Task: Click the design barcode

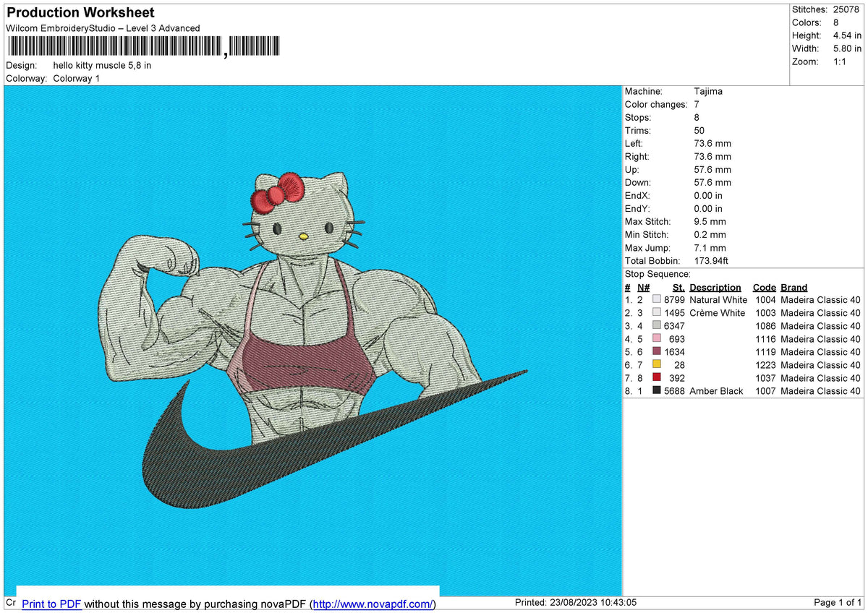Action: [x=145, y=45]
